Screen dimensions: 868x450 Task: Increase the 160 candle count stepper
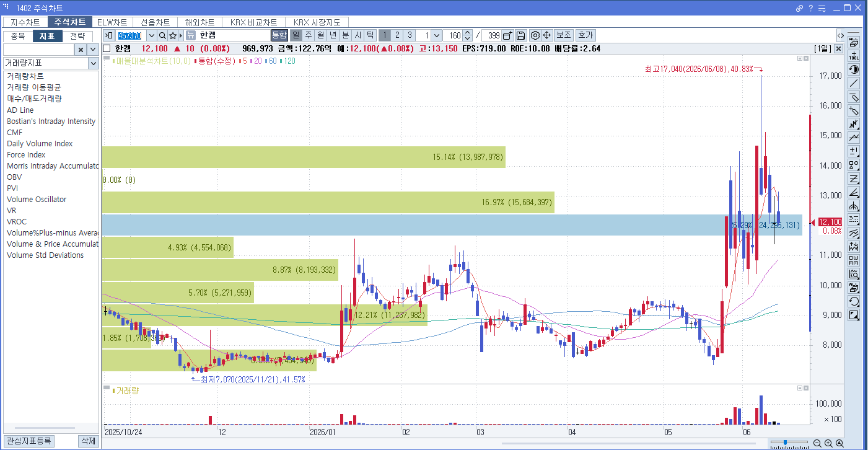point(468,33)
